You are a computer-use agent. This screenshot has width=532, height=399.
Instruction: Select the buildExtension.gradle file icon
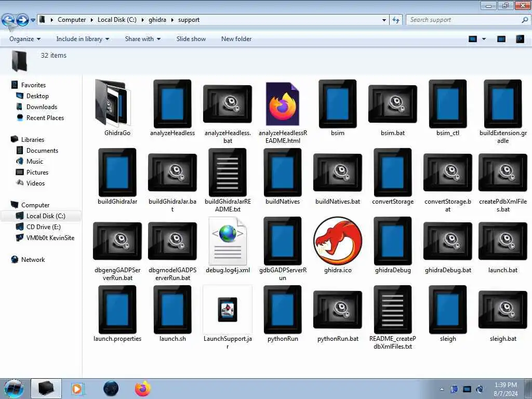503,103
